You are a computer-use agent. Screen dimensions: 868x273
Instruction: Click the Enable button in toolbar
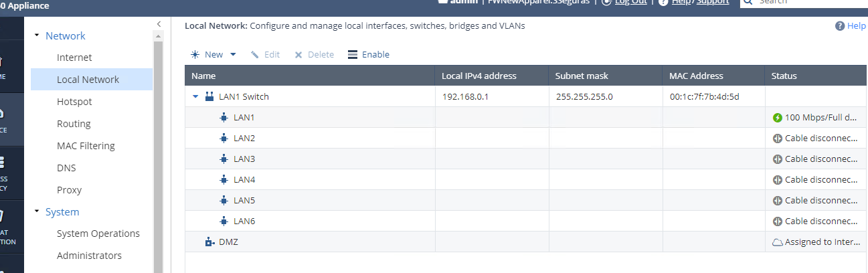369,55
